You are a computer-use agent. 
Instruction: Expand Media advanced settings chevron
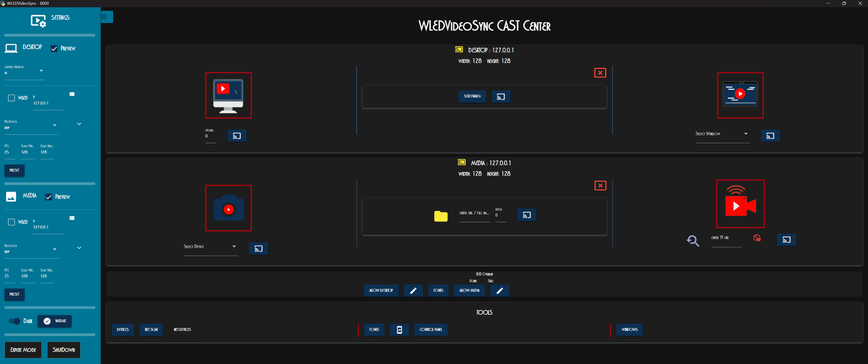[x=79, y=248]
